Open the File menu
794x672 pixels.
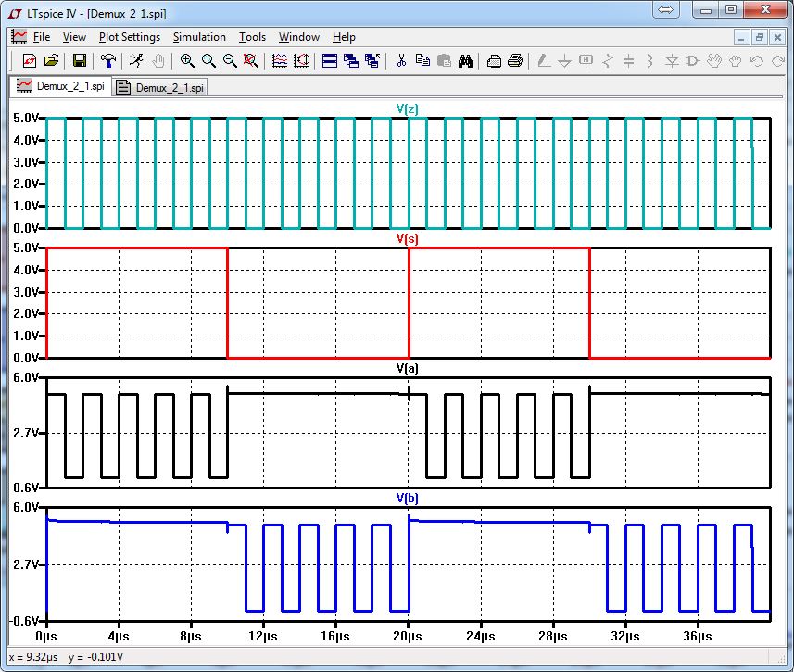click(x=42, y=37)
